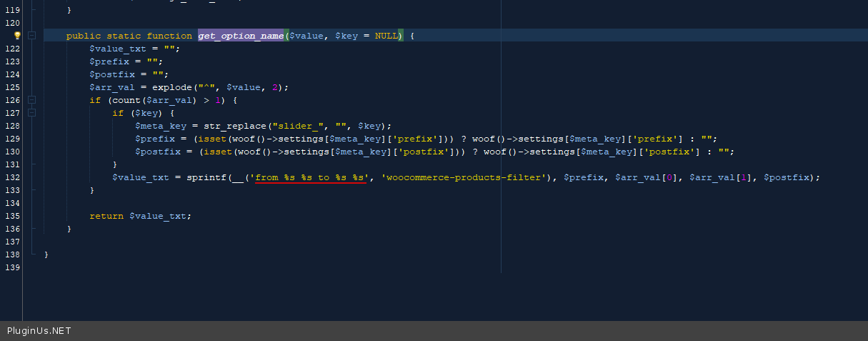Viewport: 868px width, 341px height.
Task: Click the highlighted get_option_name function name
Action: point(241,36)
